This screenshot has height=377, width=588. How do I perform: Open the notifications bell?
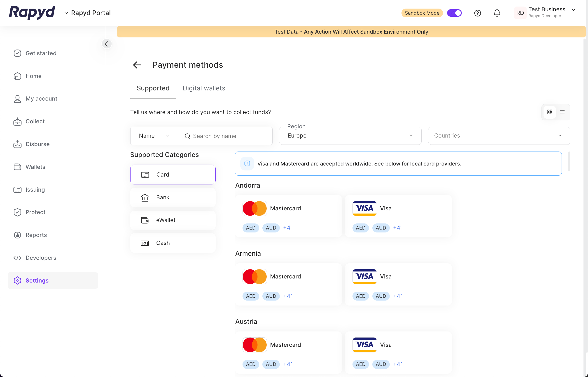(497, 13)
